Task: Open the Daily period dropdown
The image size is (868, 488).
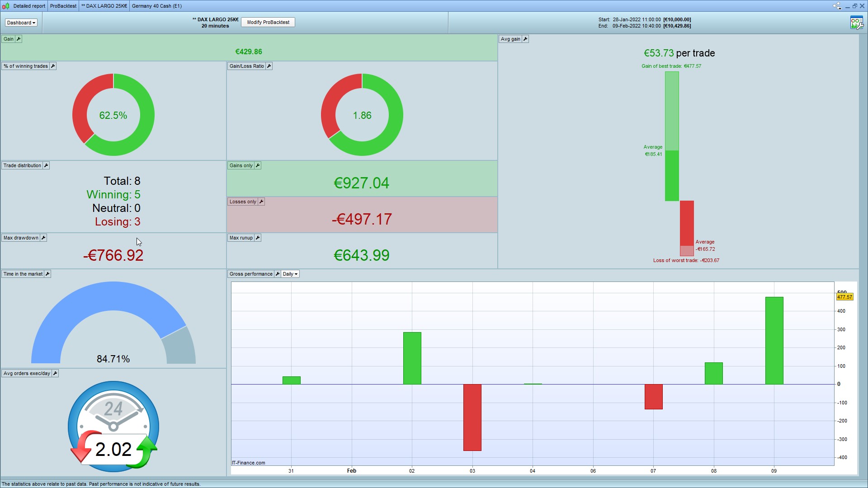Action: pos(290,274)
